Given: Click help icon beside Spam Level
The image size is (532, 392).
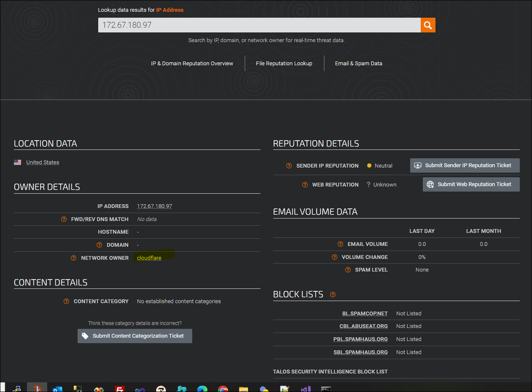Looking at the screenshot, I should [x=348, y=270].
